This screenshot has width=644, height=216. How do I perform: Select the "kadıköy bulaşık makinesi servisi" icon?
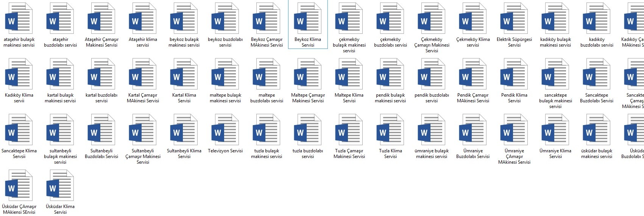coord(555,18)
